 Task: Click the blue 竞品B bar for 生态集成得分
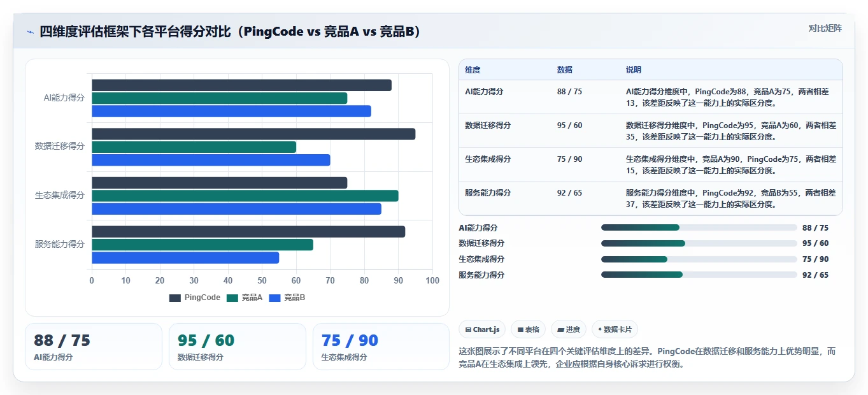[236, 209]
